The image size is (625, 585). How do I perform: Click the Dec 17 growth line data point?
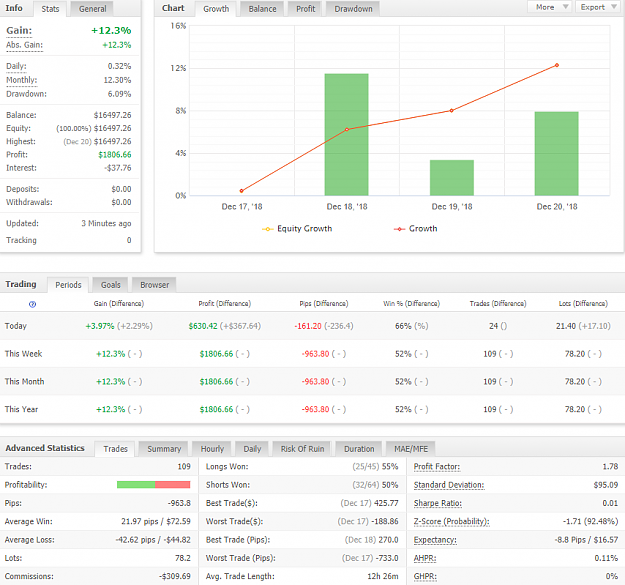[242, 191]
